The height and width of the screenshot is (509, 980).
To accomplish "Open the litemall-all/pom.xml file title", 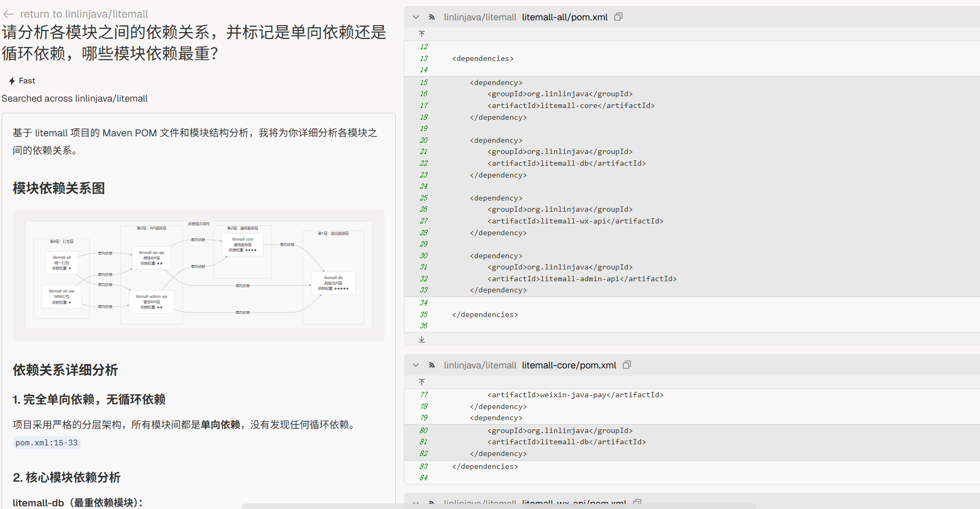I will pyautogui.click(x=564, y=17).
